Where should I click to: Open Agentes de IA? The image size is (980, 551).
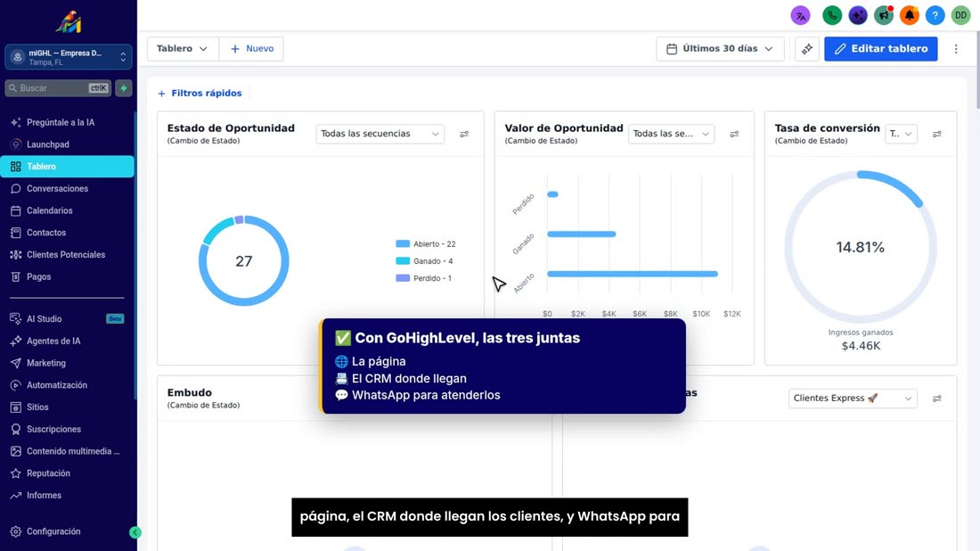[x=67, y=341]
